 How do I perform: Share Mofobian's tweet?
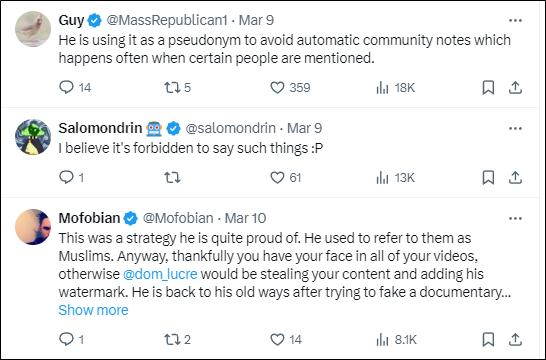[515, 339]
